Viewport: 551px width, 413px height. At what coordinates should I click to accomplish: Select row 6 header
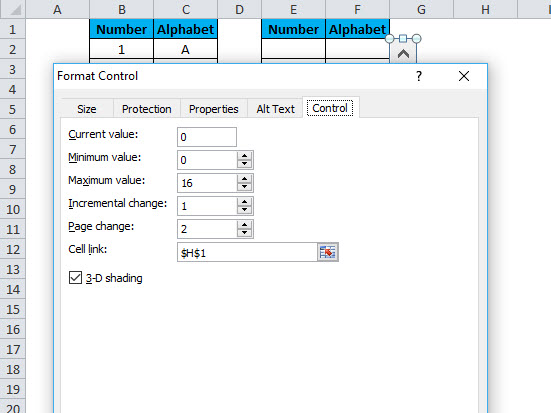click(13, 129)
